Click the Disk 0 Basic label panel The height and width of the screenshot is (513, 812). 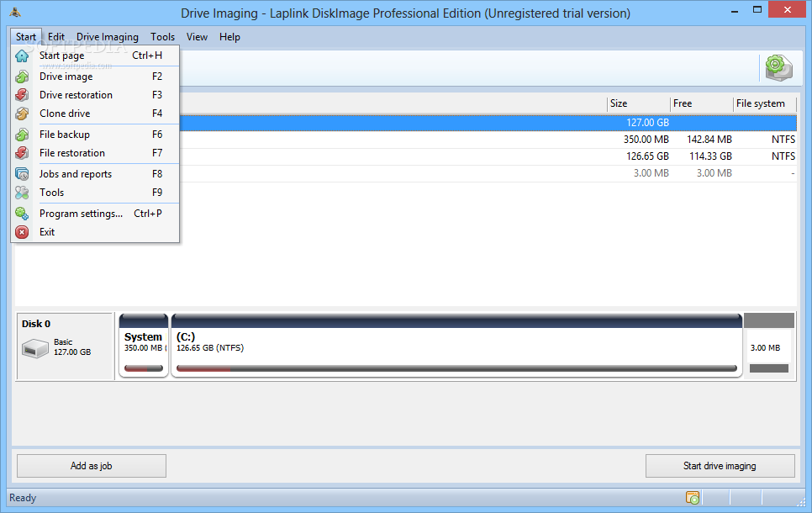pyautogui.click(x=65, y=346)
